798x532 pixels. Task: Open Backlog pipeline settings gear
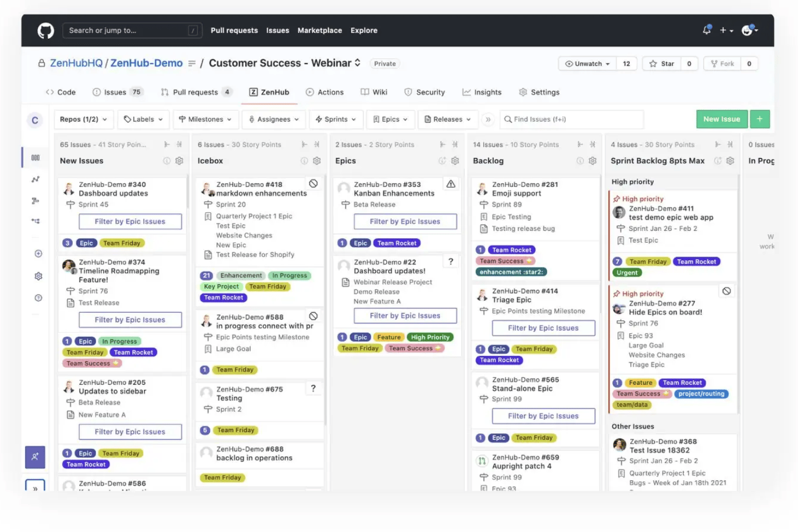[x=593, y=161]
